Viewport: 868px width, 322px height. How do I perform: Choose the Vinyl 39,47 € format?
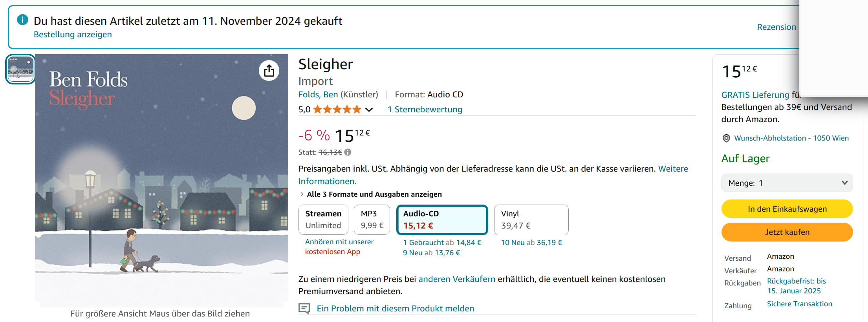click(531, 220)
